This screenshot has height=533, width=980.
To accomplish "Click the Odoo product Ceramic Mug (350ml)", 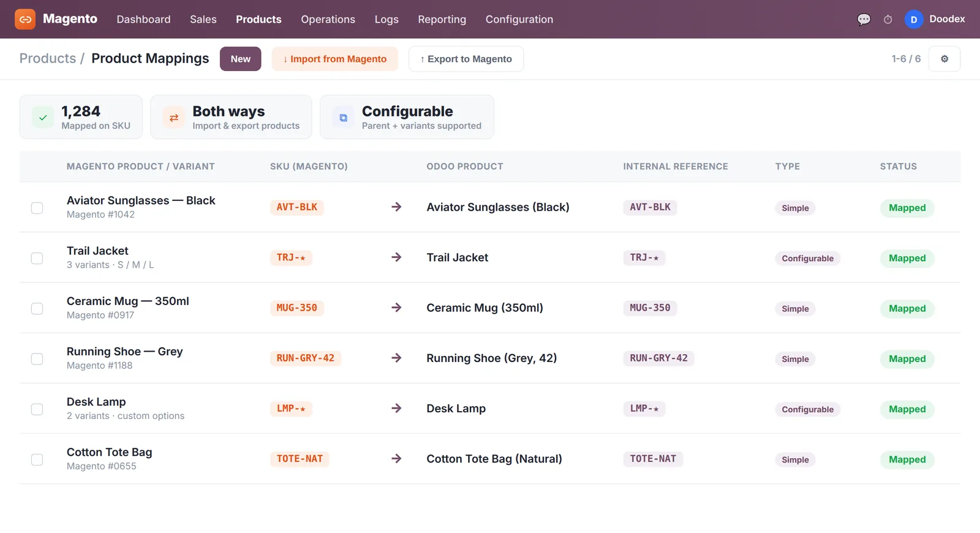I will [484, 308].
